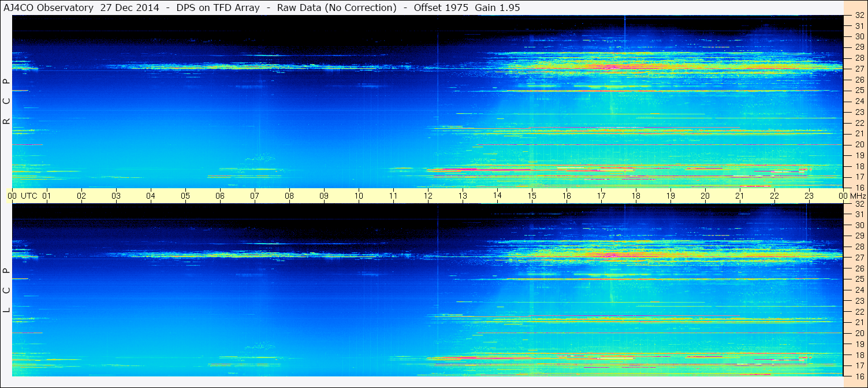Select the 09 hour time marker

pyautogui.click(x=324, y=196)
